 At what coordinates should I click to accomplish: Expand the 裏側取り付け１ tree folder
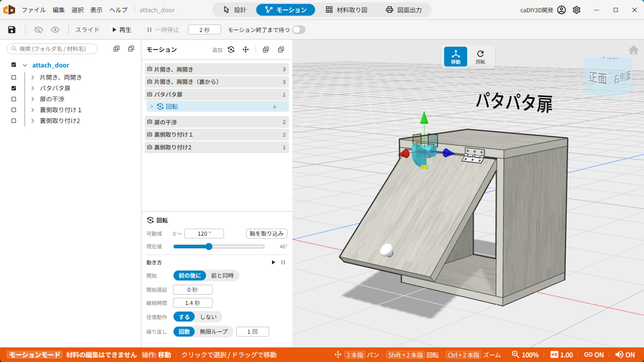click(33, 110)
